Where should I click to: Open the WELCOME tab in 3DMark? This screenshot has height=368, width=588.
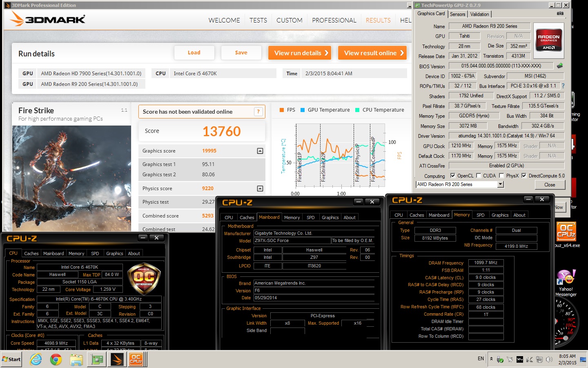point(224,20)
